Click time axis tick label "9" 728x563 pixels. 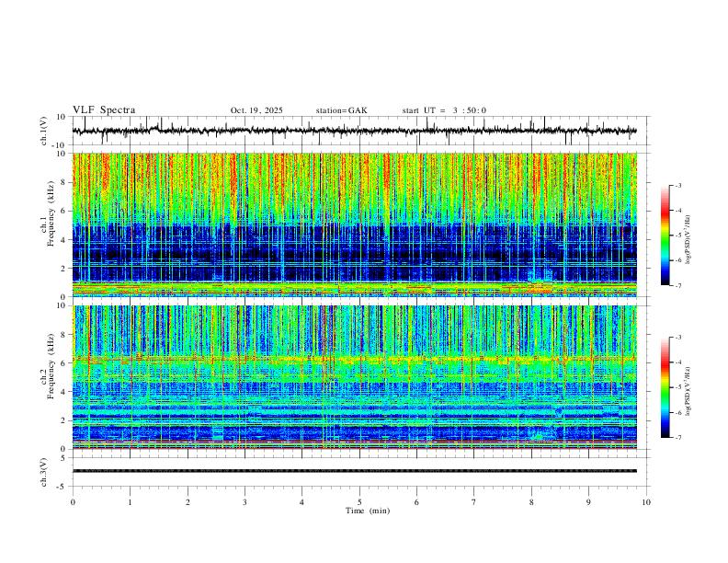point(588,502)
